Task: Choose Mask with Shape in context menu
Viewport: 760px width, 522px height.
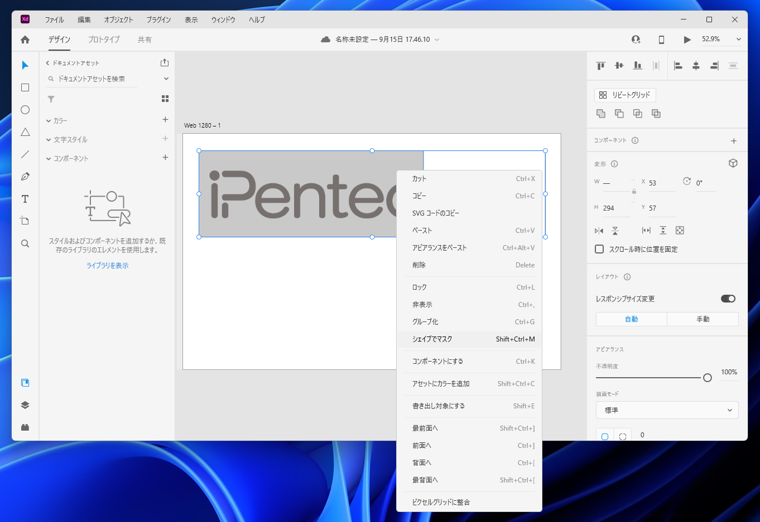Action: coord(469,339)
